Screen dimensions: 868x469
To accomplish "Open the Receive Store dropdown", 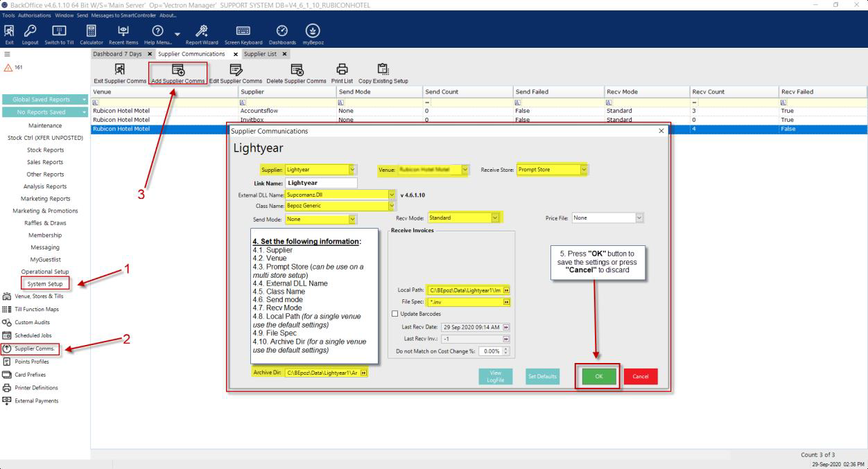I will 584,169.
